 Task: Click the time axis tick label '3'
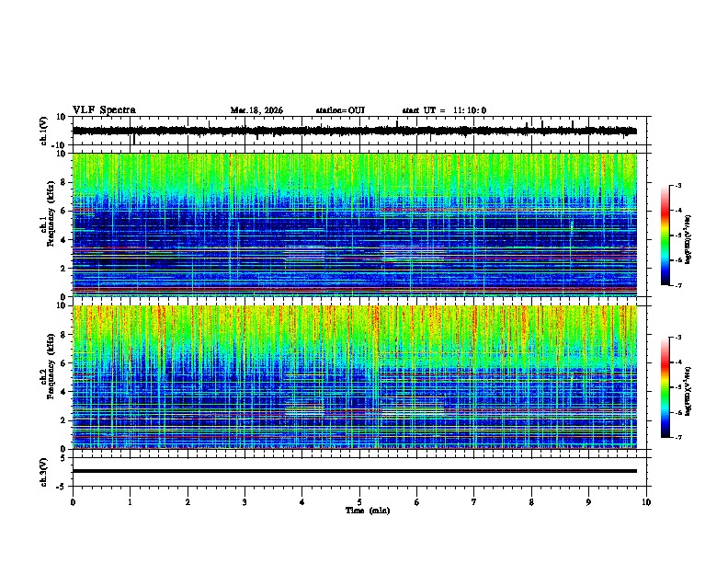[245, 502]
